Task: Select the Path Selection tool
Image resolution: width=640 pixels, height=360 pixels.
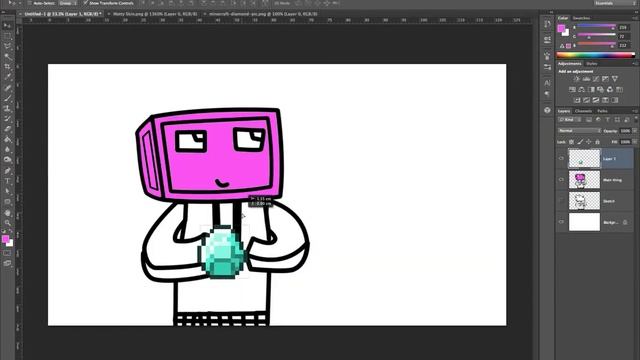Action: click(7, 191)
